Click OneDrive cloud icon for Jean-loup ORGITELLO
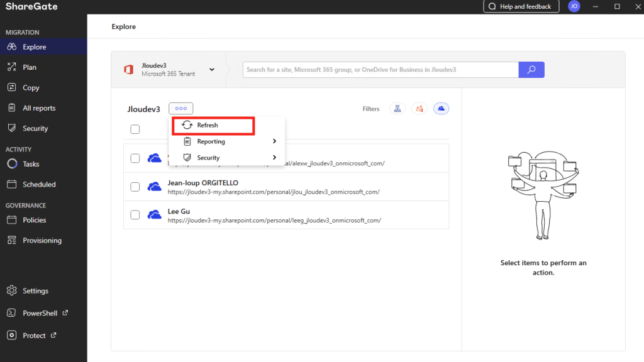Screen dimensions: 644x362 point(155,187)
